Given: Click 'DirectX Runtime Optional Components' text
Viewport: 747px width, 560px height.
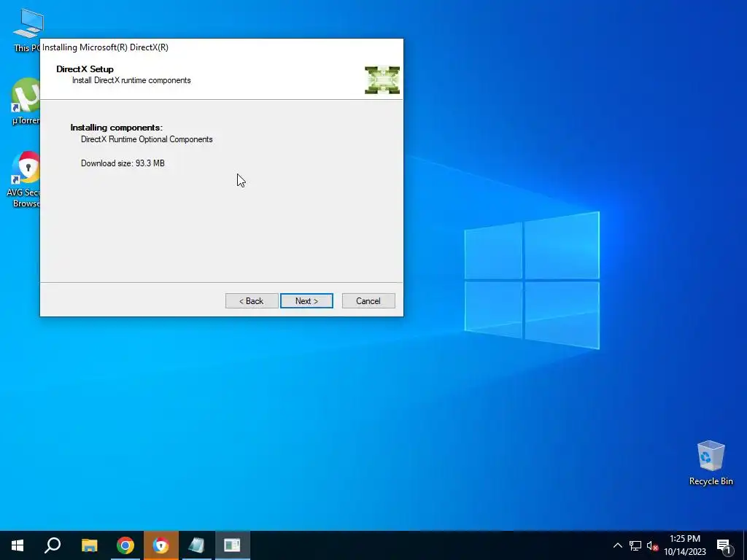Looking at the screenshot, I should tap(147, 139).
